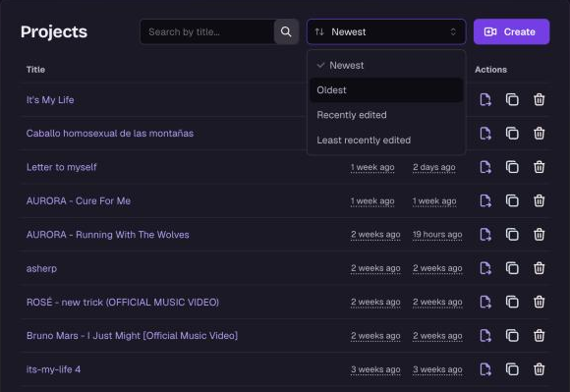Screen dimensions: 570x392
Task: Export the Bruno Mars - I Just Might project
Action: (485, 335)
